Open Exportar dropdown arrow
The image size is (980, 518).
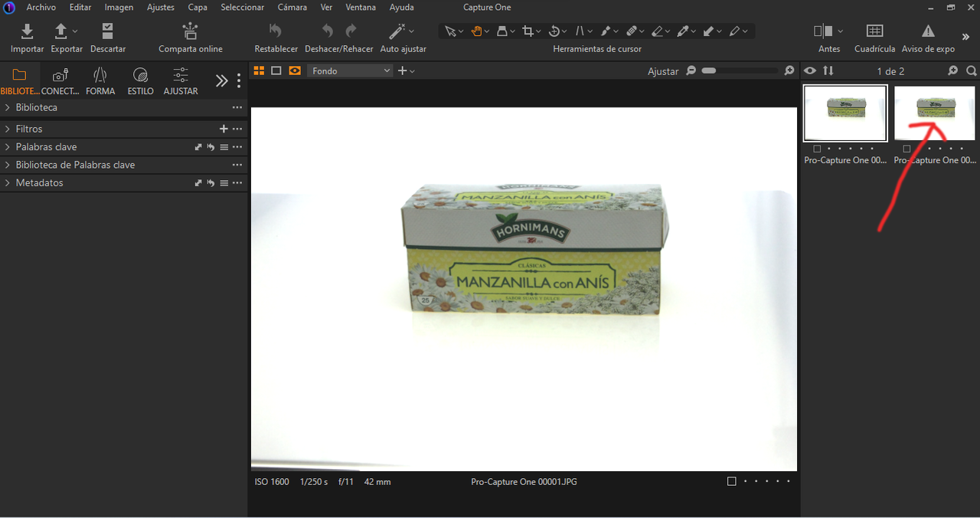[x=74, y=31]
